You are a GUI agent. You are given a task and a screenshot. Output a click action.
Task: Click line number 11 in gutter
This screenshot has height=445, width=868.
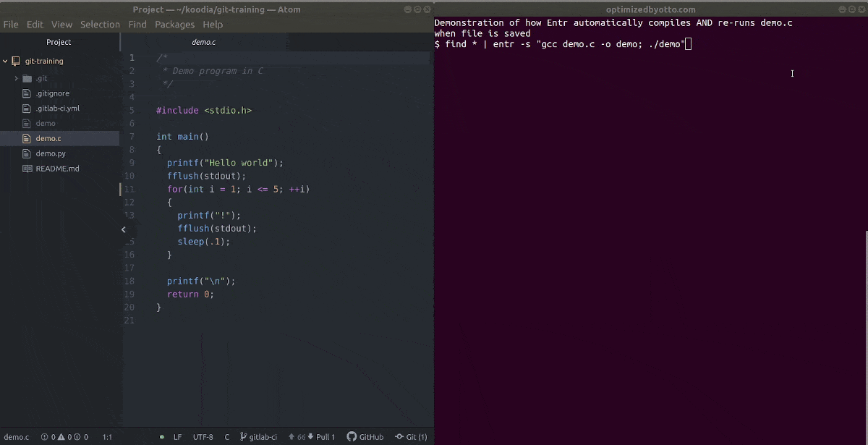click(x=130, y=189)
